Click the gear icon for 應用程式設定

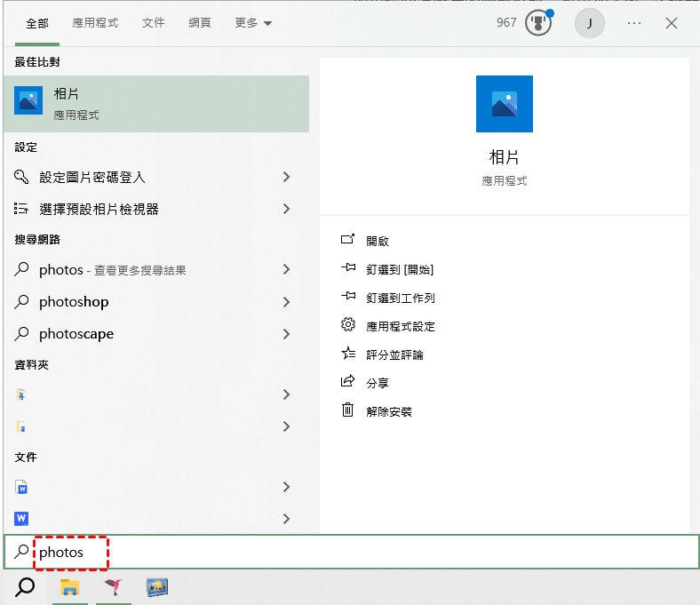(347, 324)
